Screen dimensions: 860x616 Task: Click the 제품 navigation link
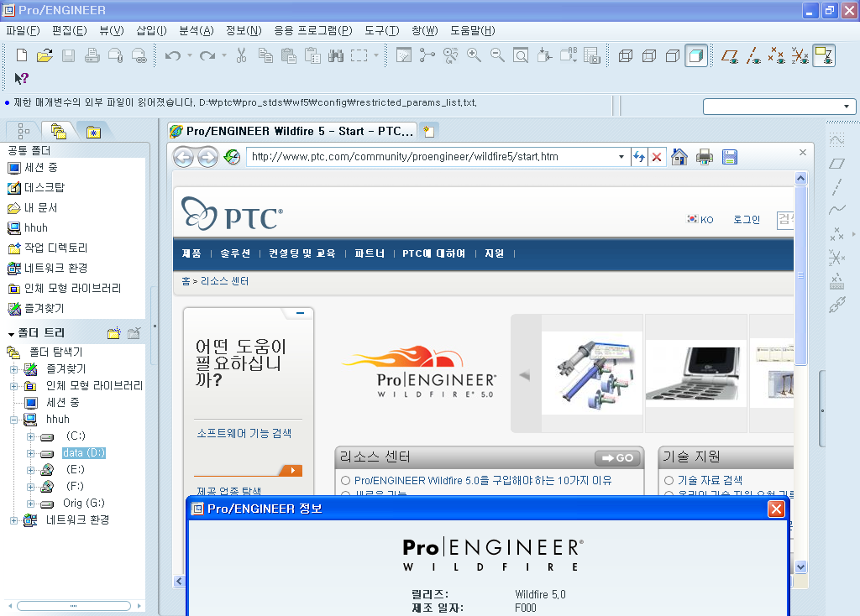point(191,253)
